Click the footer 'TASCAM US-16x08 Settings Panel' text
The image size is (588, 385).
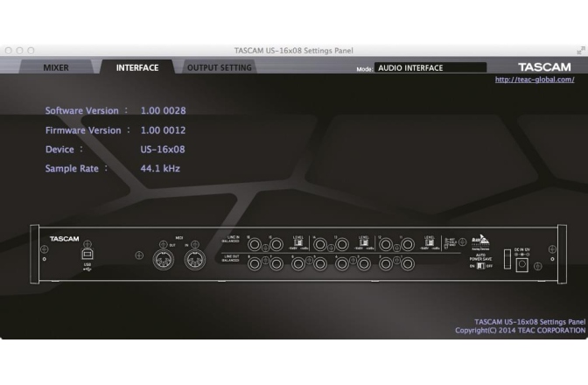pyautogui.click(x=529, y=322)
